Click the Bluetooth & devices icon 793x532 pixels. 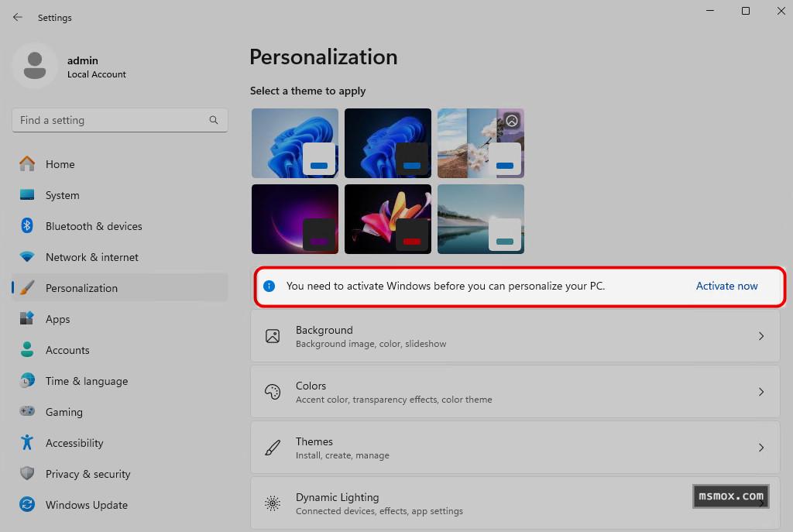27,226
